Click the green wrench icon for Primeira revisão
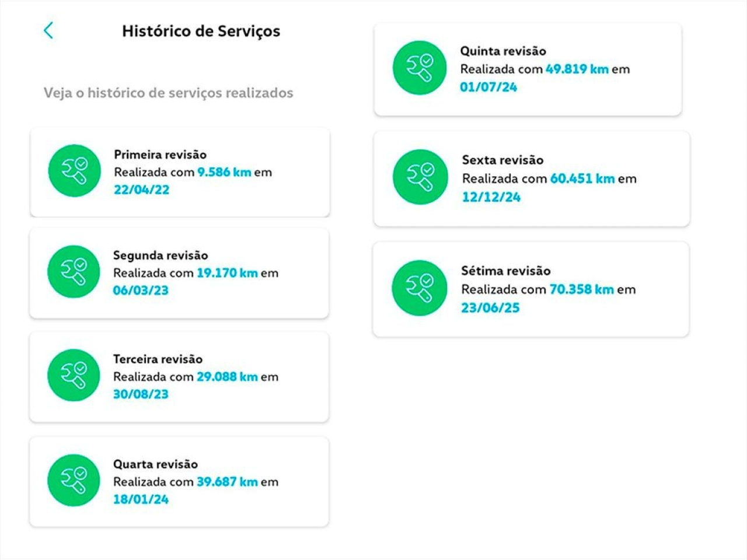This screenshot has width=747, height=560. coord(75,171)
